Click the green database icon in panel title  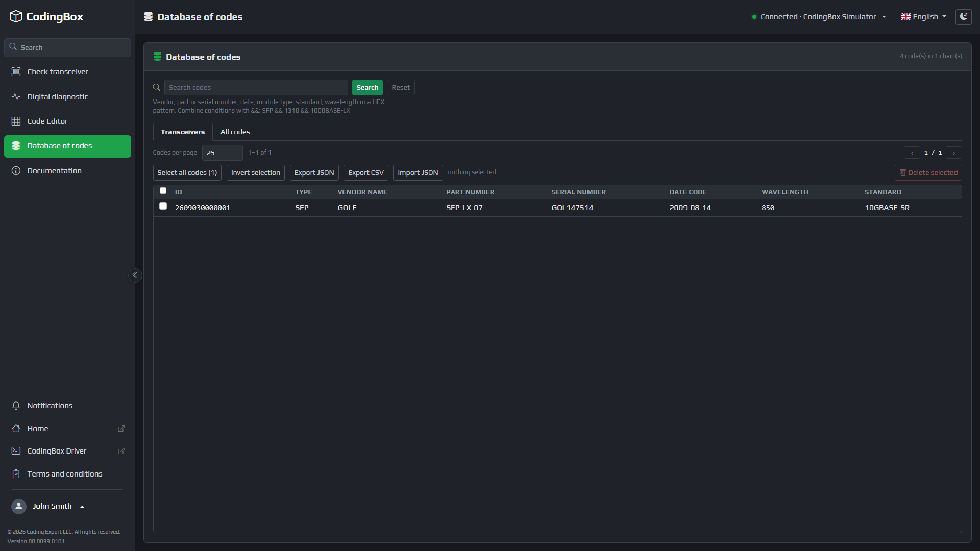[x=158, y=57]
